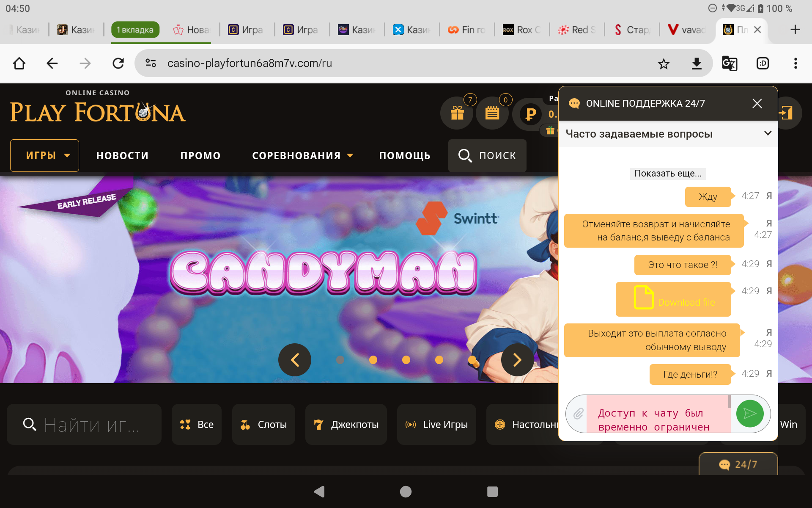Open the login door icon
This screenshot has height=508, width=812.
tap(786, 113)
